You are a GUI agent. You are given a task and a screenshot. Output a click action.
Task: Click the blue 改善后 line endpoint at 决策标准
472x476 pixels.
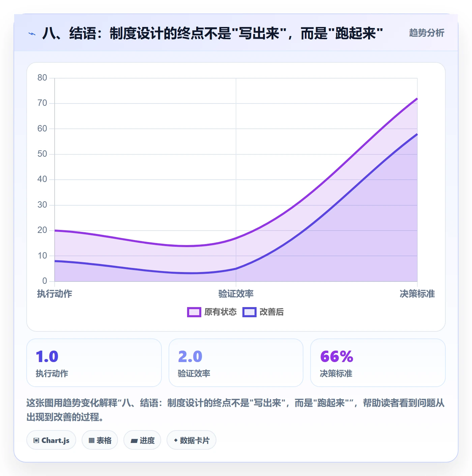tap(417, 134)
